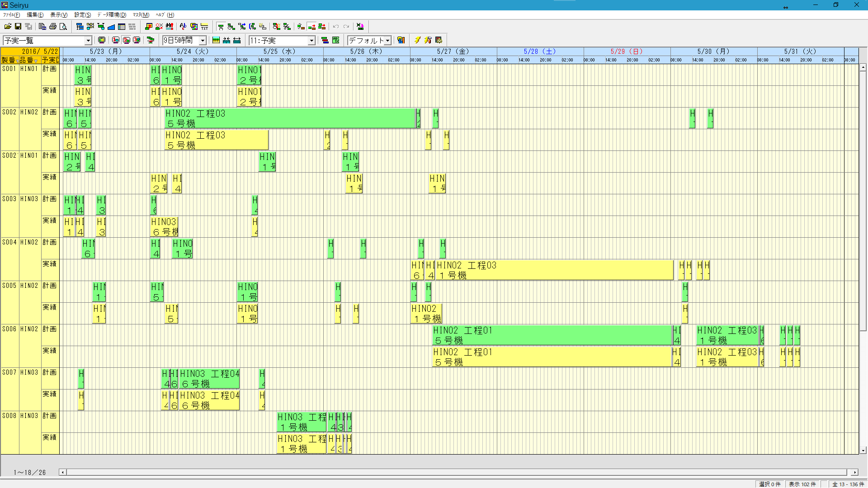The image size is (868, 488).
Task: Open the 11:予実 dropdown list
Action: click(x=311, y=41)
